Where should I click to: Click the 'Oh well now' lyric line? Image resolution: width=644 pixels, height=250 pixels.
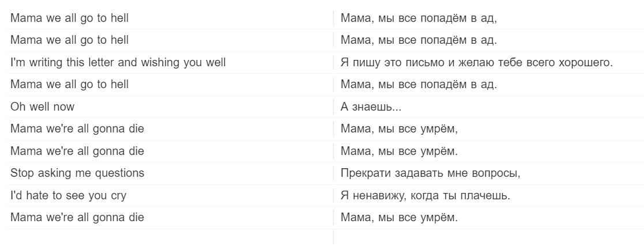(x=43, y=107)
